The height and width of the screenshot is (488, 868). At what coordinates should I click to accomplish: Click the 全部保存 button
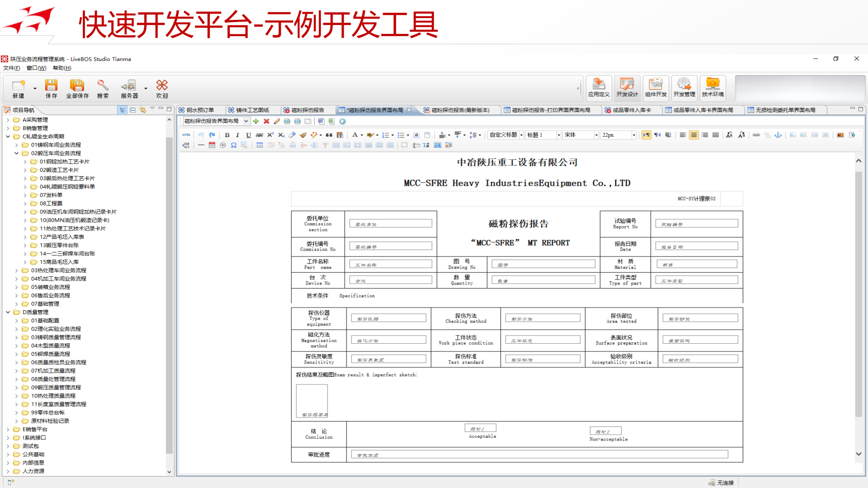[78, 88]
